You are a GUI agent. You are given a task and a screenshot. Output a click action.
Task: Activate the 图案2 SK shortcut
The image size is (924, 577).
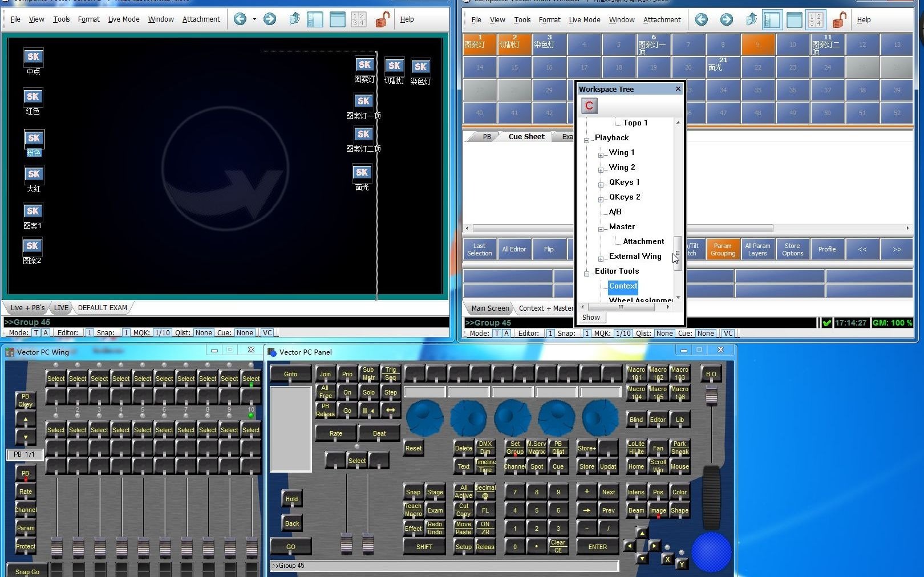click(x=32, y=246)
